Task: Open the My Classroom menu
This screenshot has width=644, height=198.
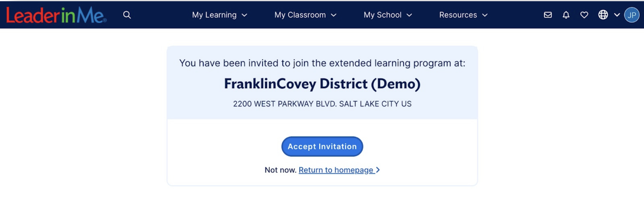Action: (x=305, y=15)
